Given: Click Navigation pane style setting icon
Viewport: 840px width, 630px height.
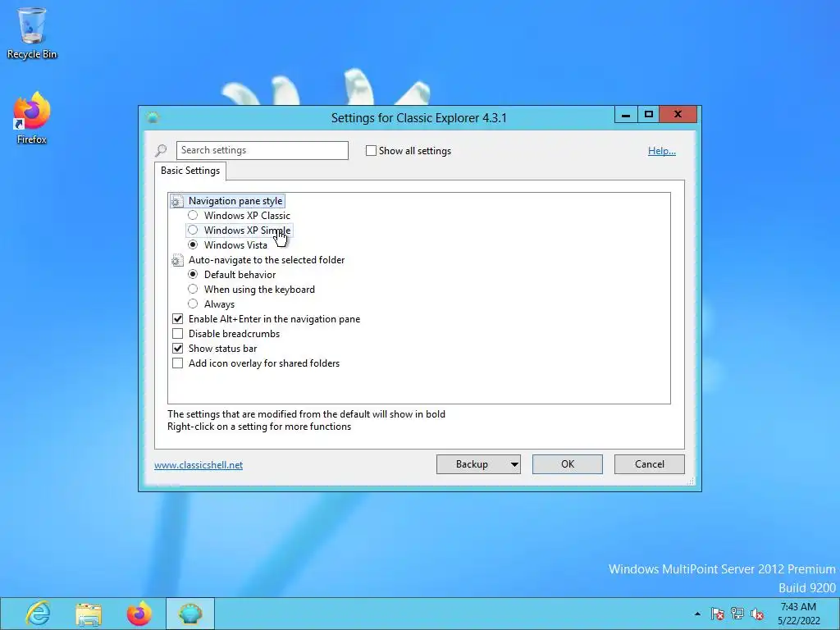Looking at the screenshot, I should (x=177, y=201).
